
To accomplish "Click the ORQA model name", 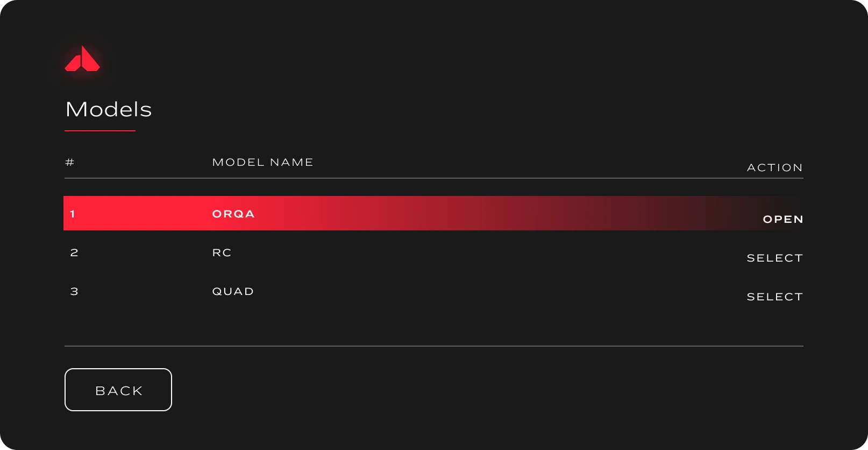I will coord(233,214).
